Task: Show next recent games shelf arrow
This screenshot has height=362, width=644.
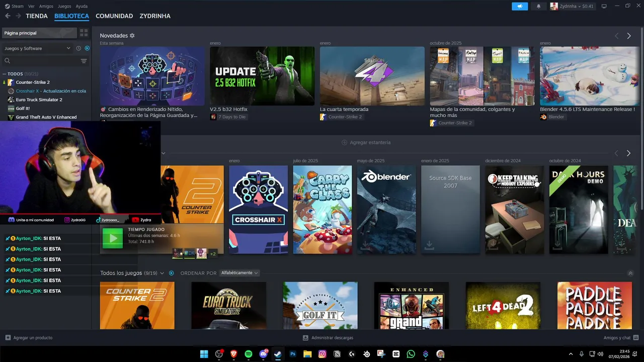Action: point(628,153)
